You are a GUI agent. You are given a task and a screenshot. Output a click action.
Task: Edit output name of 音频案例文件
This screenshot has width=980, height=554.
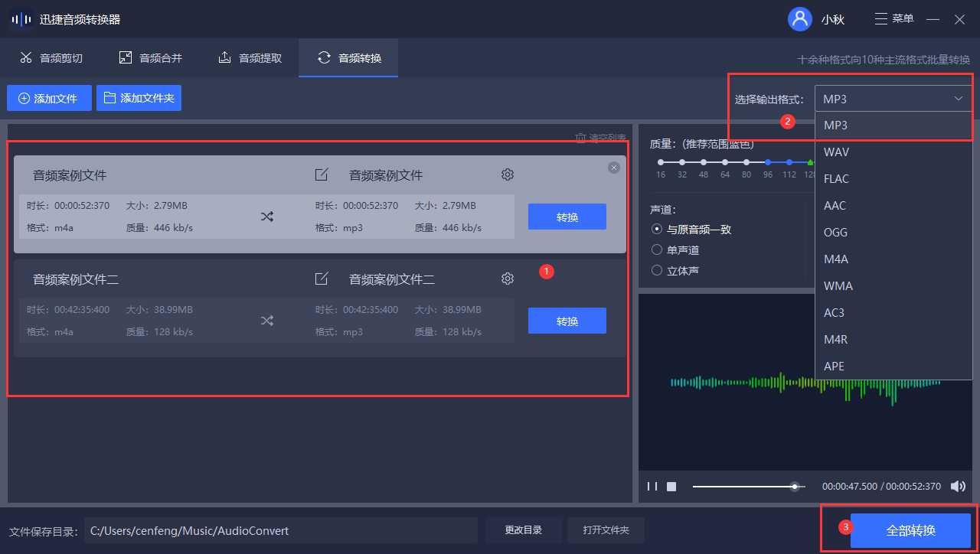(322, 175)
